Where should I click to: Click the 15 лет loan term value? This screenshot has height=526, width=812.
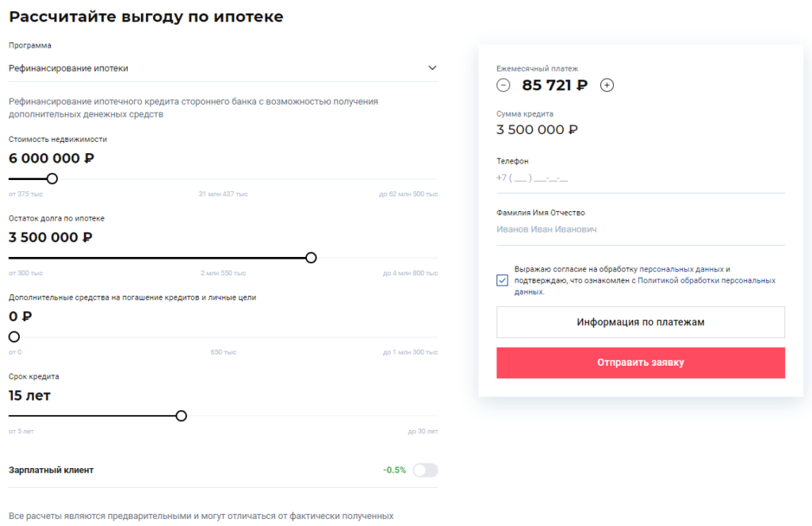click(x=30, y=395)
